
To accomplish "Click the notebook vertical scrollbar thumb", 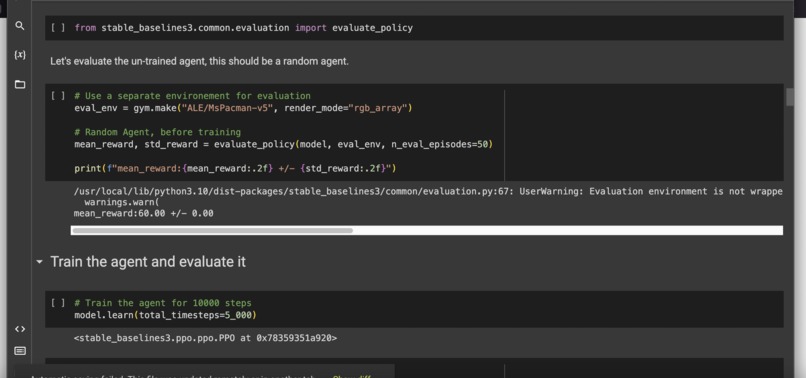I will click(790, 97).
